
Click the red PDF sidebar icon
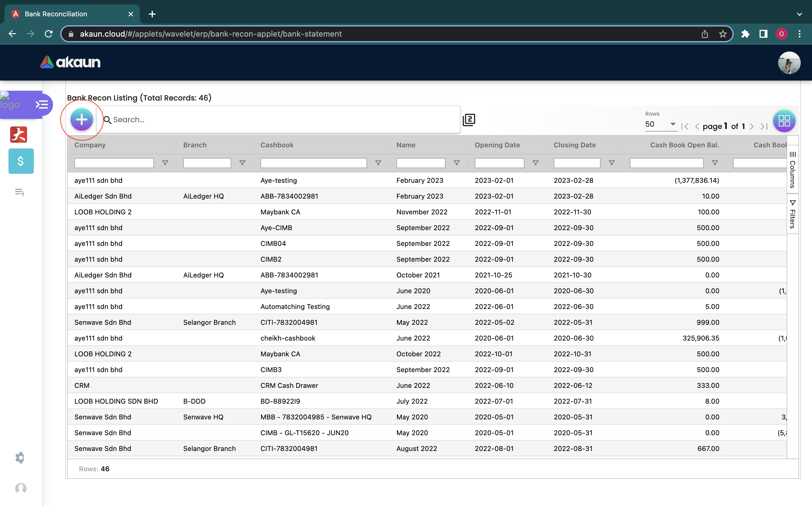[x=18, y=135]
